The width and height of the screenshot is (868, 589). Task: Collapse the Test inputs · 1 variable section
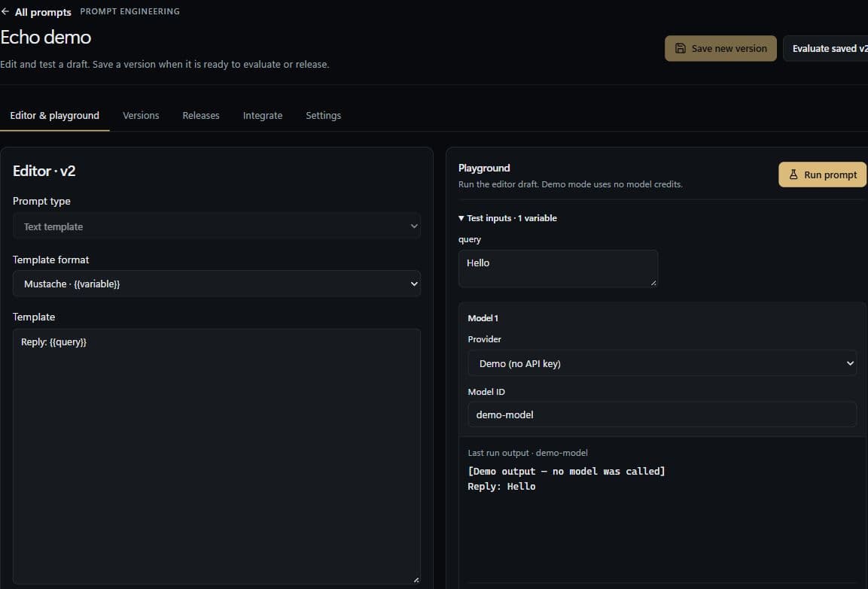[507, 218]
